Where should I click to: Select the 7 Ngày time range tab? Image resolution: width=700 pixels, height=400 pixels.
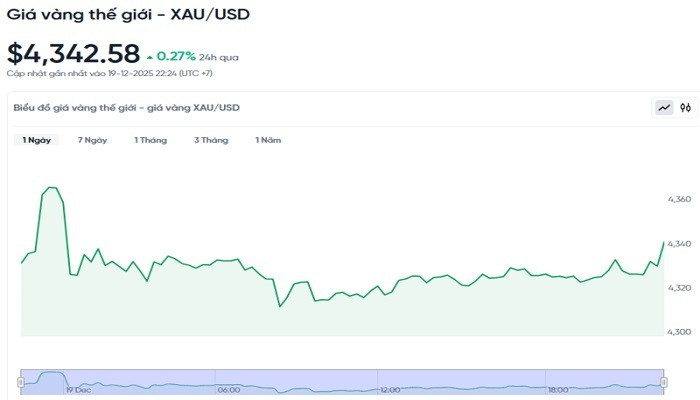(92, 140)
